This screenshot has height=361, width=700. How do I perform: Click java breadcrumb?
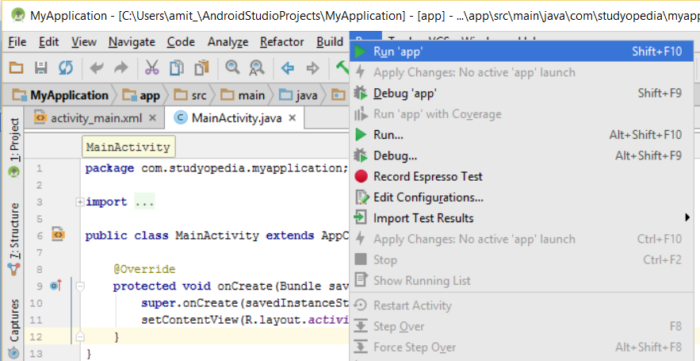coord(299,95)
